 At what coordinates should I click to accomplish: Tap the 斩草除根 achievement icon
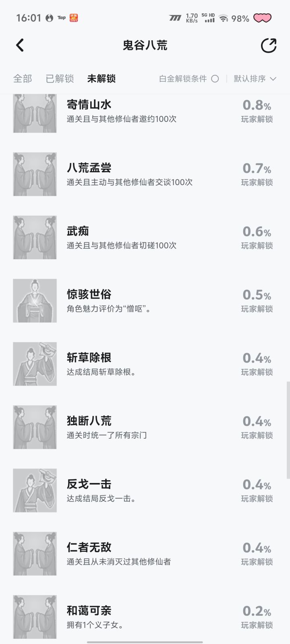[x=35, y=364]
